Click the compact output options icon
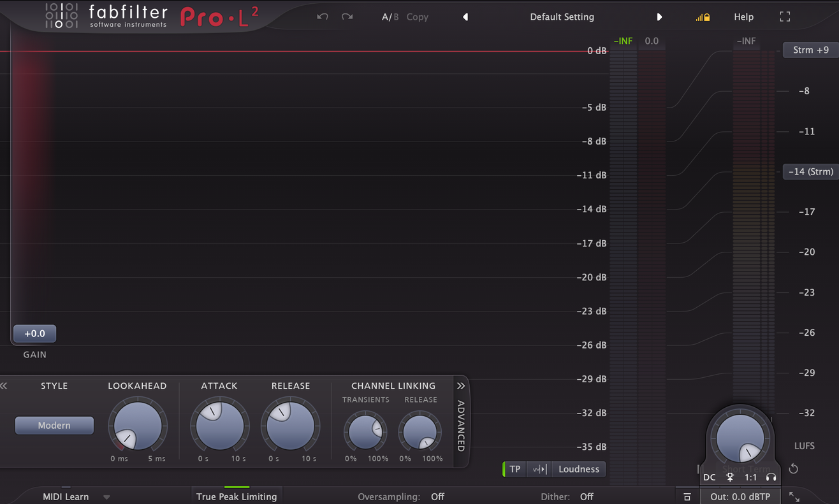Viewport: 839px width, 504px height. [687, 497]
